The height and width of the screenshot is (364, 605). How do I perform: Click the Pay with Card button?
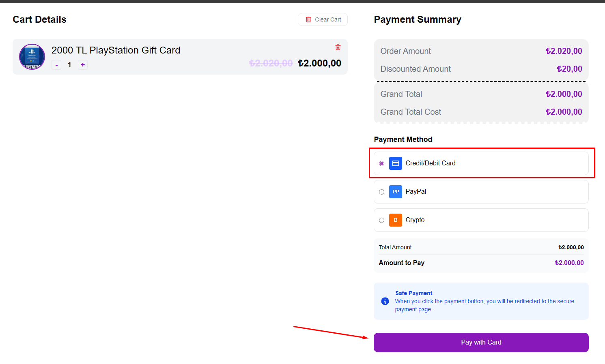pos(481,343)
